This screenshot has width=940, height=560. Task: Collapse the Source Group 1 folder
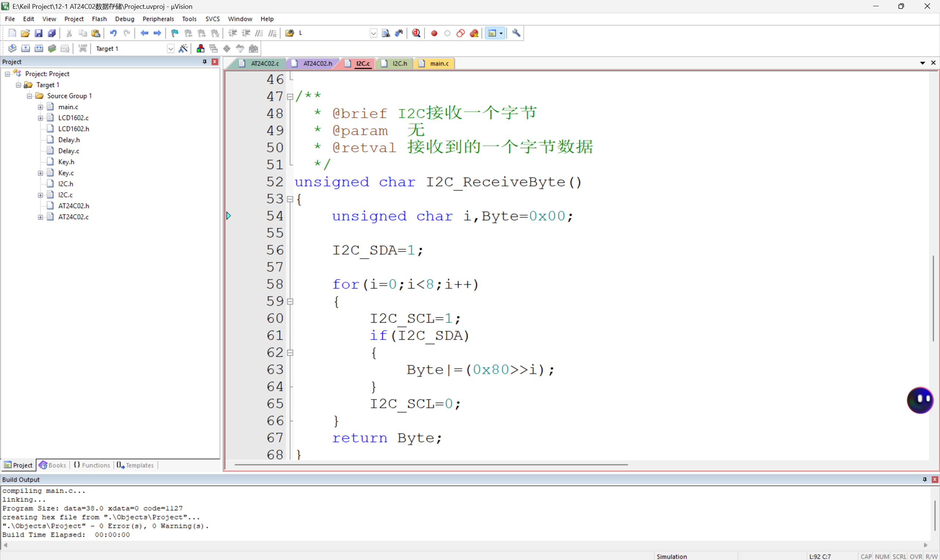pyautogui.click(x=29, y=96)
